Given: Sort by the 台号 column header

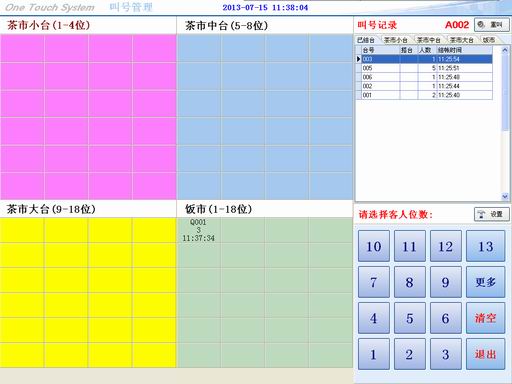Looking at the screenshot, I should 381,50.
